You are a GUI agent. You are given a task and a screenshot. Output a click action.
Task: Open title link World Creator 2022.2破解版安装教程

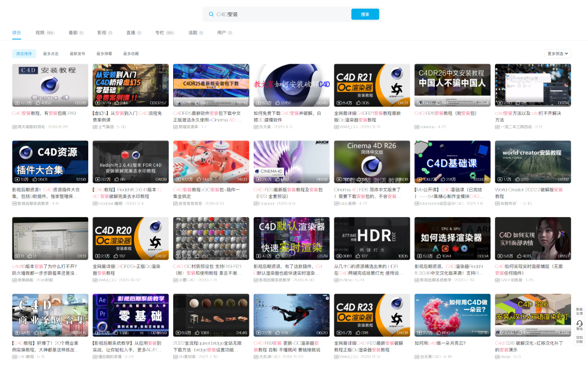click(529, 193)
